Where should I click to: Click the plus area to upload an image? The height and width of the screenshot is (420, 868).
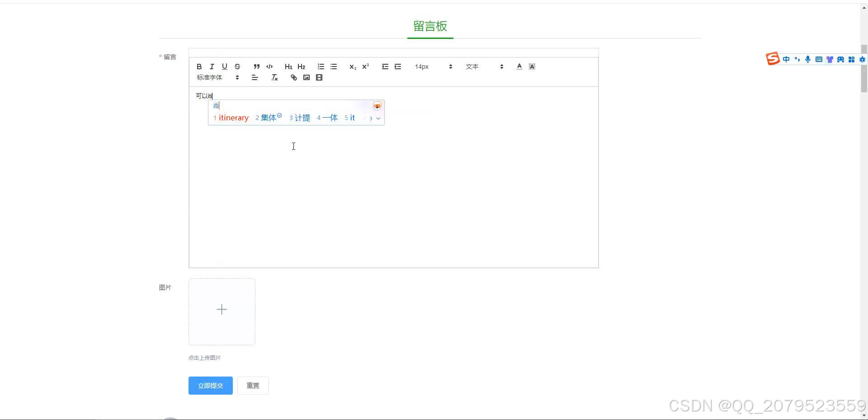tap(222, 310)
